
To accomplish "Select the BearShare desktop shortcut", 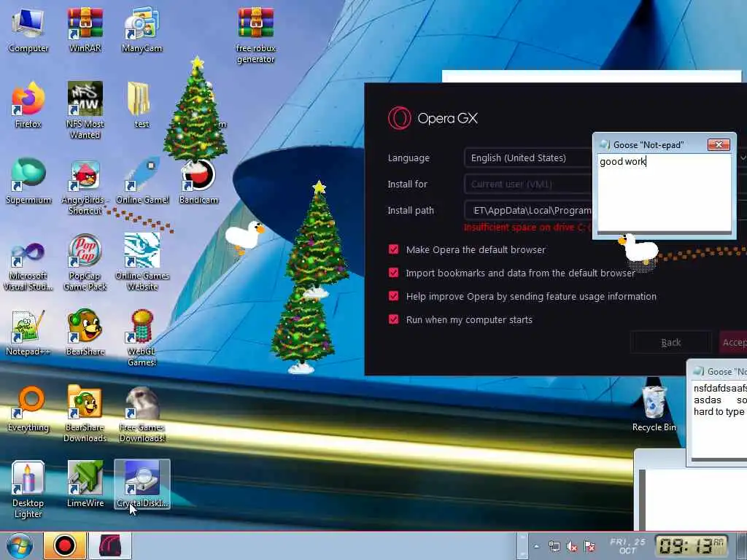I will tap(85, 333).
